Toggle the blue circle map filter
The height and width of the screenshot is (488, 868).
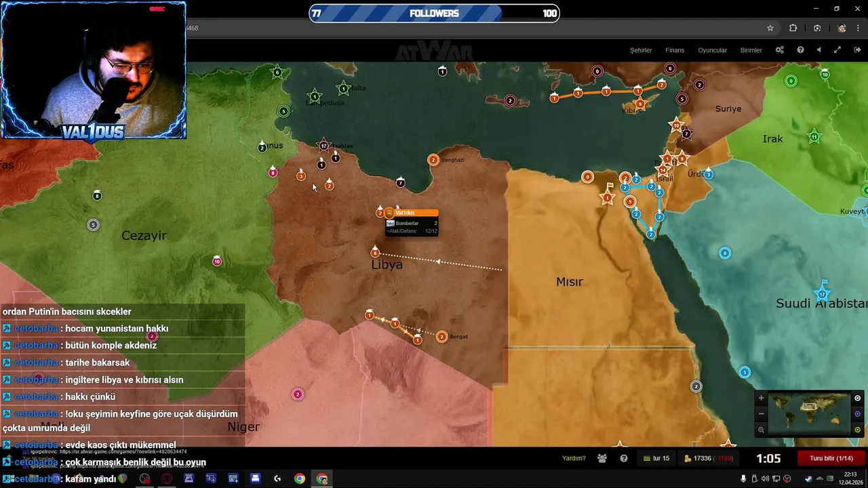(x=857, y=414)
